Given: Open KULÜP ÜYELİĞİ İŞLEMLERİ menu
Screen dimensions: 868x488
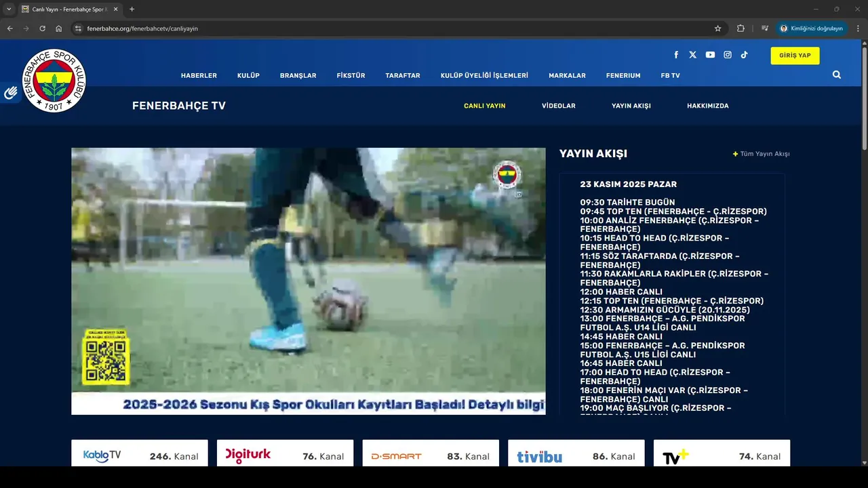Looking at the screenshot, I should click(x=484, y=75).
